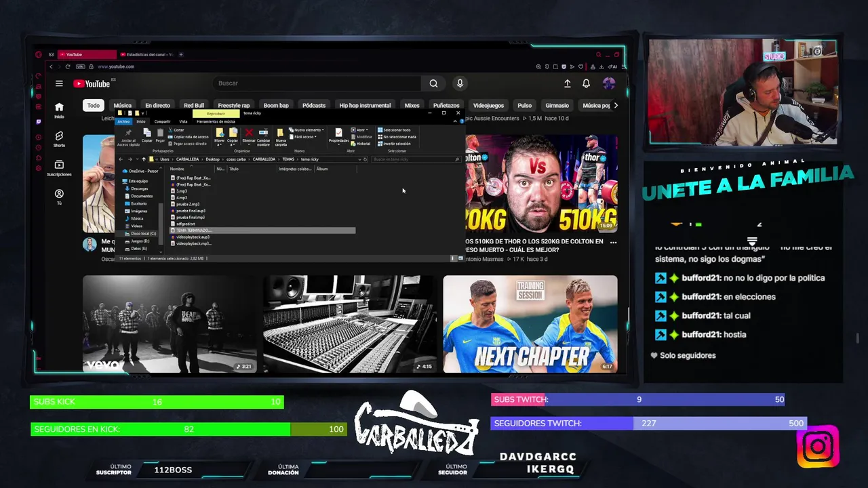Reload the page in the browser toolbar
Image resolution: width=868 pixels, height=488 pixels.
[x=68, y=66]
